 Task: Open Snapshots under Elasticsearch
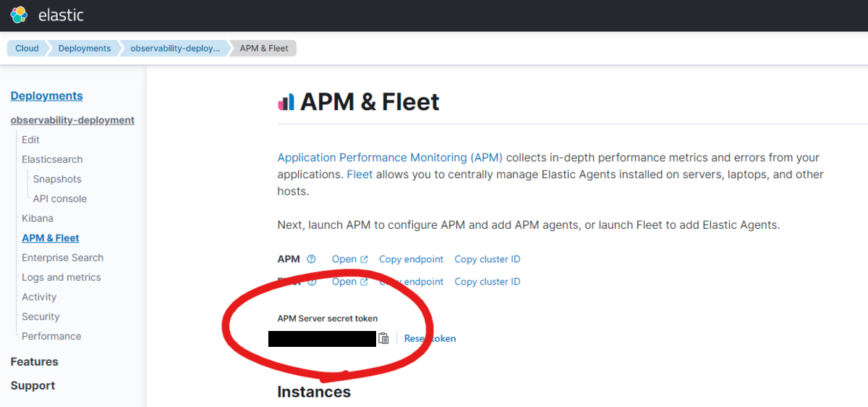57,179
